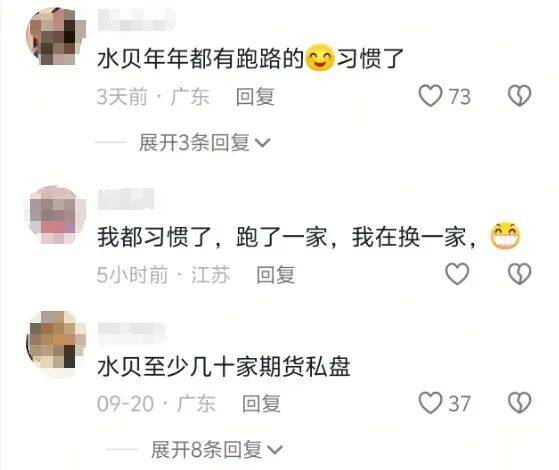Expand 展开8条回复 replies
This screenshot has height=470, width=559.
[217, 449]
